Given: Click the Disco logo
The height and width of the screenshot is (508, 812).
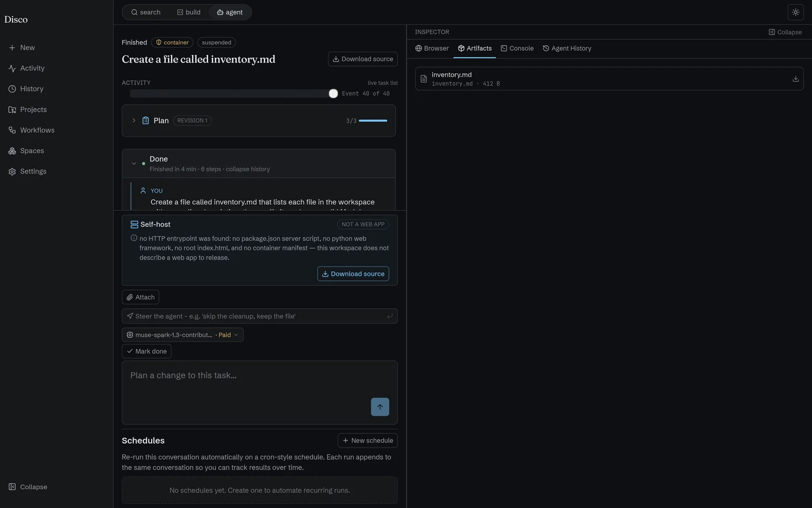Looking at the screenshot, I should point(16,19).
